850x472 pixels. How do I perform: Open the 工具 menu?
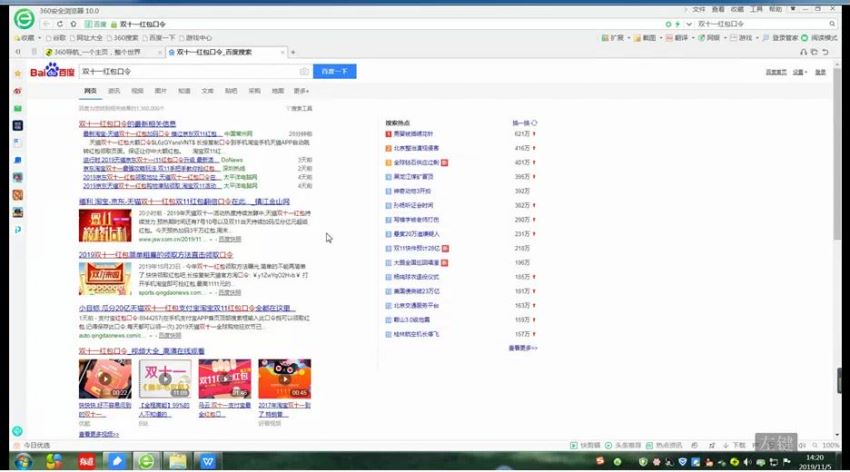(x=756, y=10)
